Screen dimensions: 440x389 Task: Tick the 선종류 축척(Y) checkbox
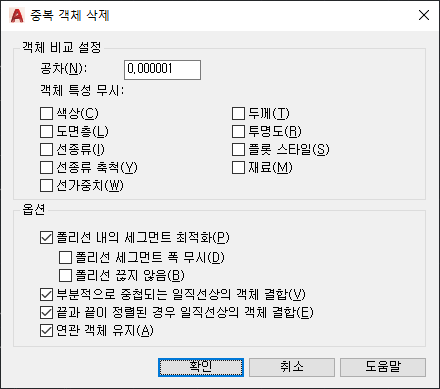click(46, 167)
